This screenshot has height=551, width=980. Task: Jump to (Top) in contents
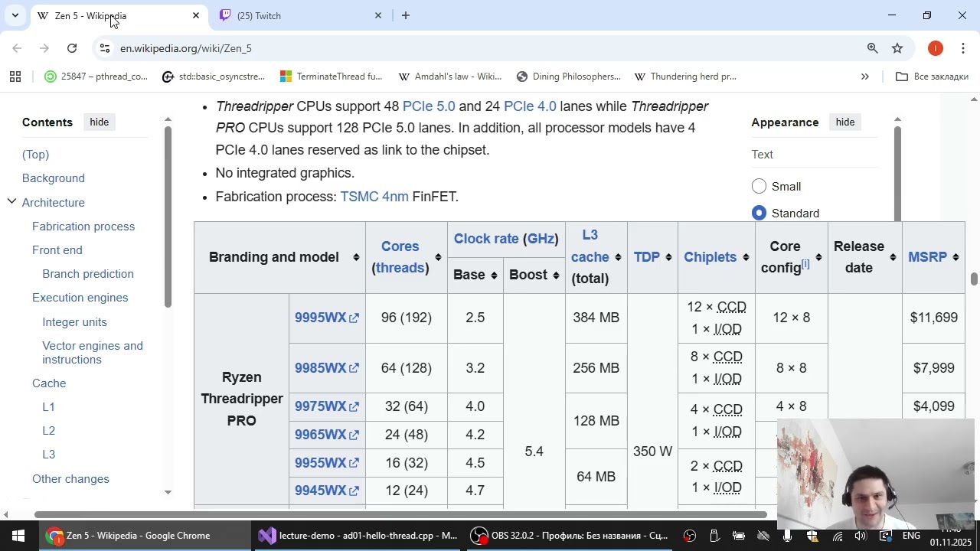(35, 155)
